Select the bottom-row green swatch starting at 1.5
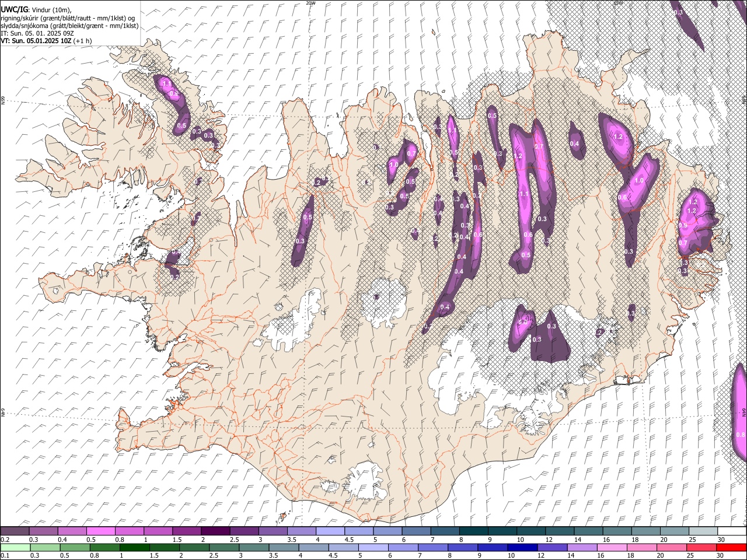This screenshot has height=560, width=747. point(164,547)
